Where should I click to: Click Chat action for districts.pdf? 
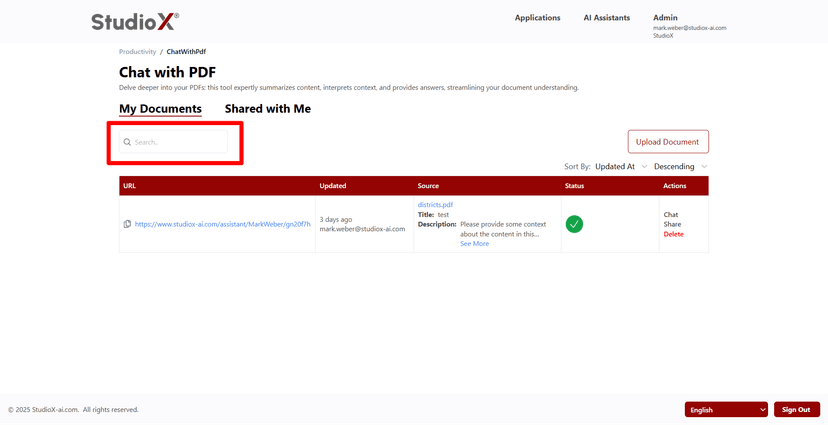click(671, 215)
